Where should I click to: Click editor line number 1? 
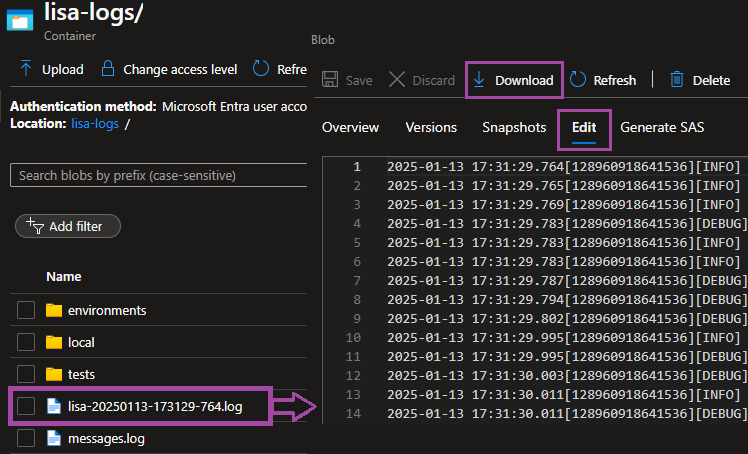[357, 166]
